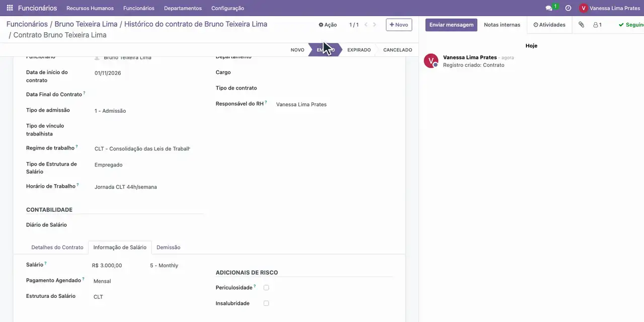The width and height of the screenshot is (644, 322).
Task: Open the Ação dropdown menu
Action: pos(328,25)
